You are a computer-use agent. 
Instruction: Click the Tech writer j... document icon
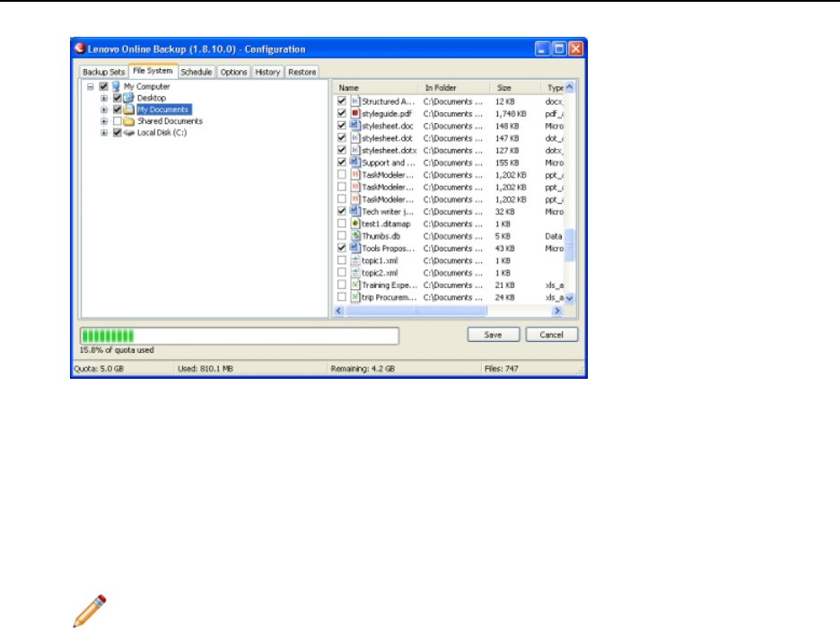(354, 212)
